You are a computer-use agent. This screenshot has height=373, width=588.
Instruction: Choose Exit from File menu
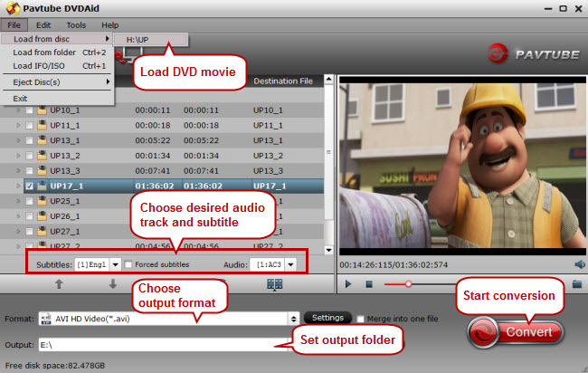57,99
